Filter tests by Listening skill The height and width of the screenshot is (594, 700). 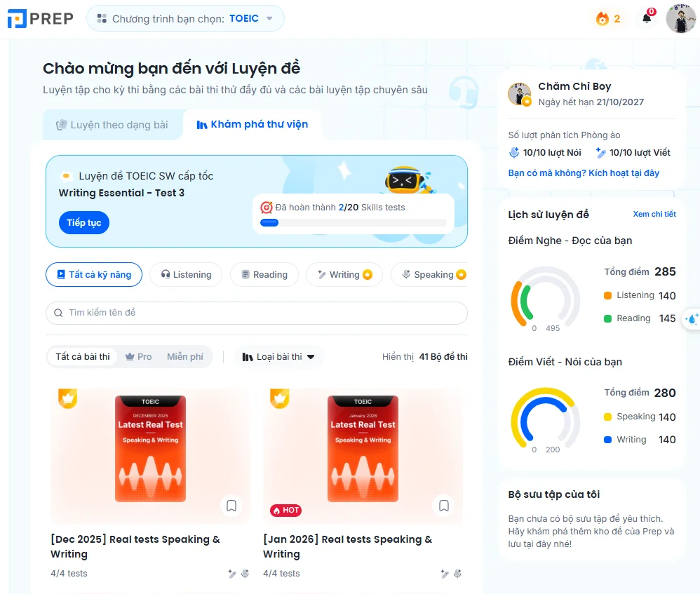tap(186, 274)
